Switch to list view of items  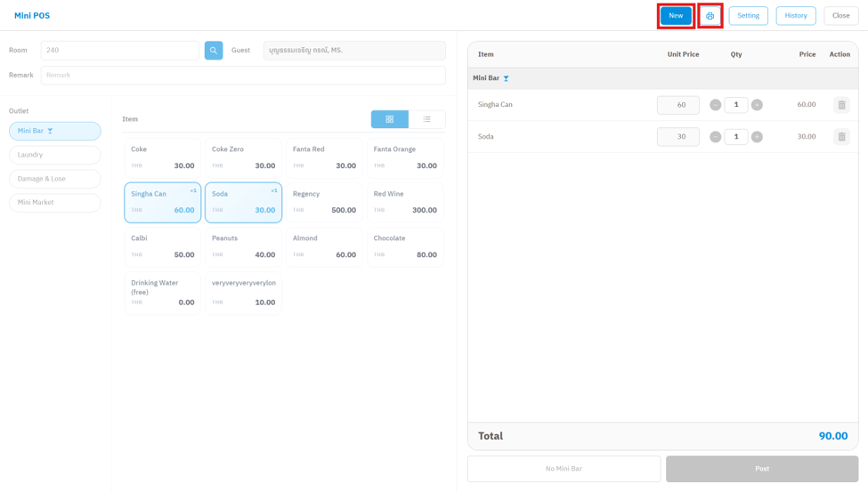pyautogui.click(x=426, y=119)
